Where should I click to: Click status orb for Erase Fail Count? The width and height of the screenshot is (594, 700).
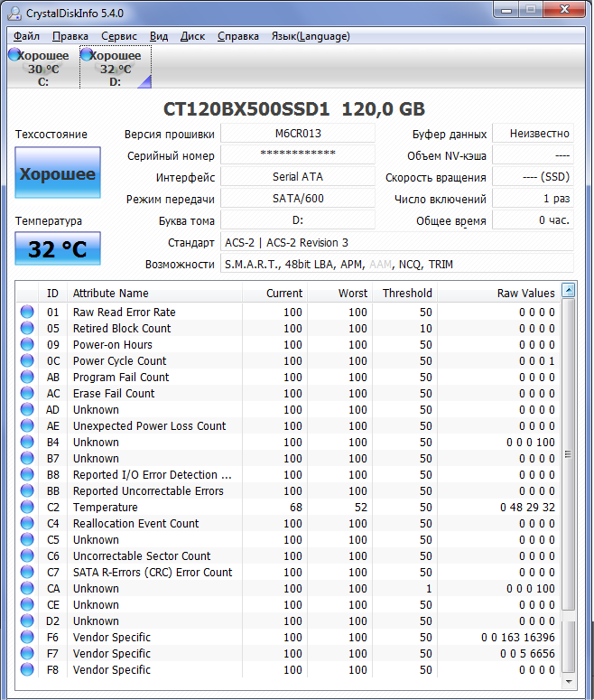(x=27, y=393)
